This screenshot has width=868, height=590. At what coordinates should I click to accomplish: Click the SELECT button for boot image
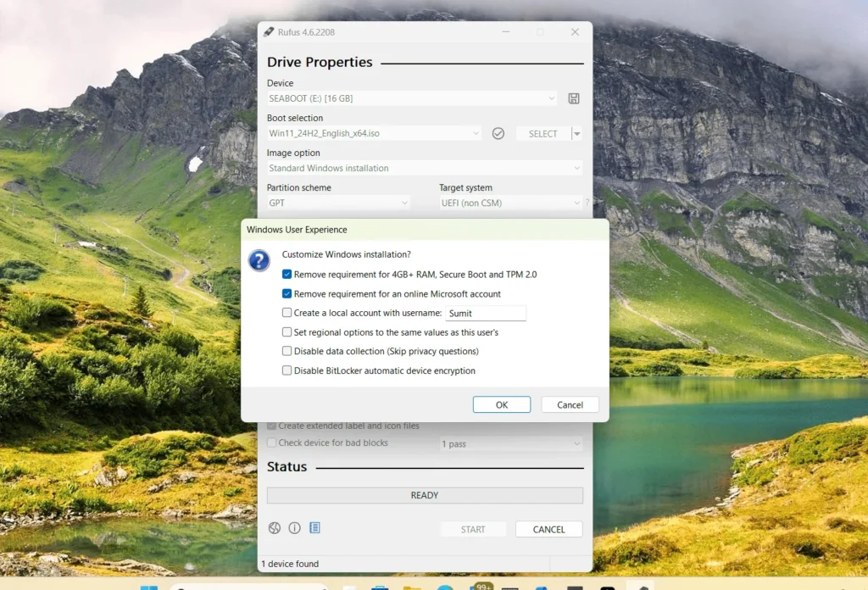[542, 133]
